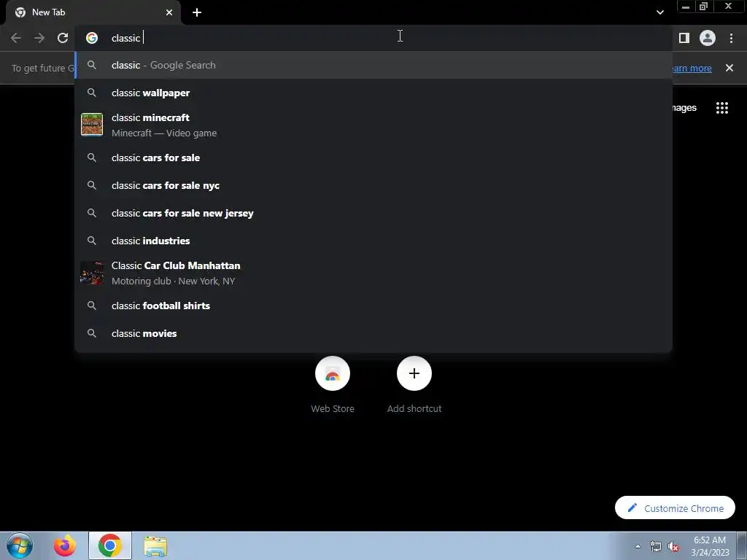The image size is (747, 560).
Task: Open the Images link
Action: coord(684,108)
